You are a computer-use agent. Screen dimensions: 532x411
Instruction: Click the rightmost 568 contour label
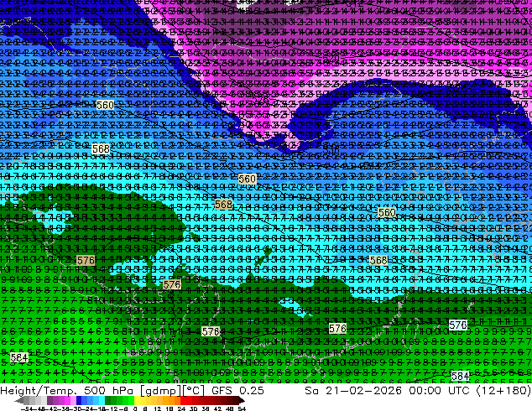click(x=378, y=260)
